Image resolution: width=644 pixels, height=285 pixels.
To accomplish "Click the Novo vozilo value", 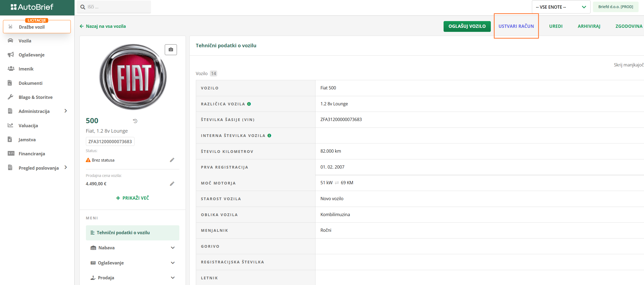I will click(x=332, y=199).
